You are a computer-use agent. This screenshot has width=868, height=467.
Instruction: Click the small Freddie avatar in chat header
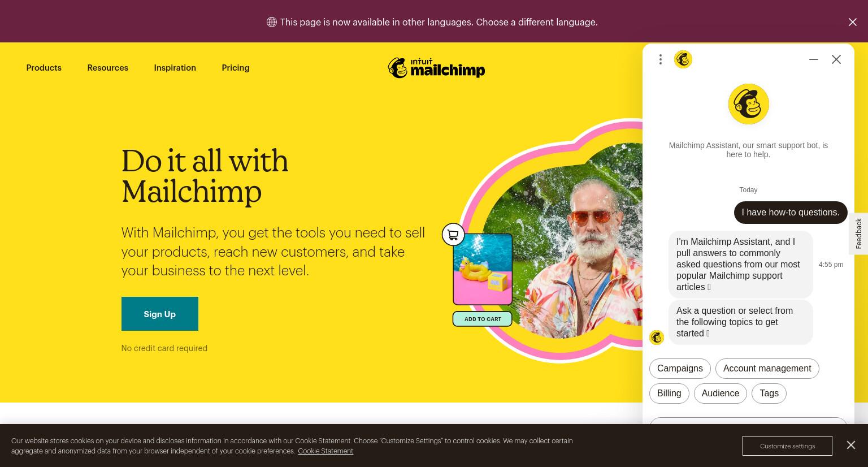683,59
